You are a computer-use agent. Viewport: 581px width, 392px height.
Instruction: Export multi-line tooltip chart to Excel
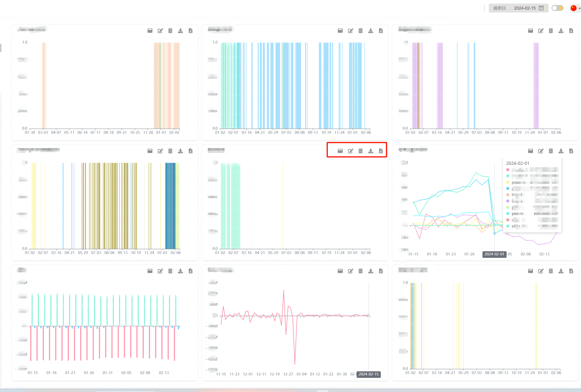tap(571, 151)
